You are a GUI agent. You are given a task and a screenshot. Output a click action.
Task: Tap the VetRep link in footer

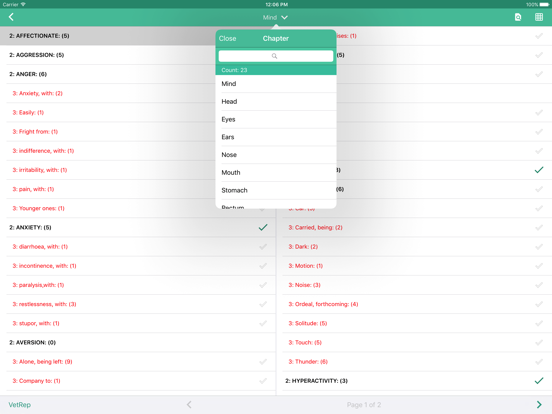click(19, 405)
